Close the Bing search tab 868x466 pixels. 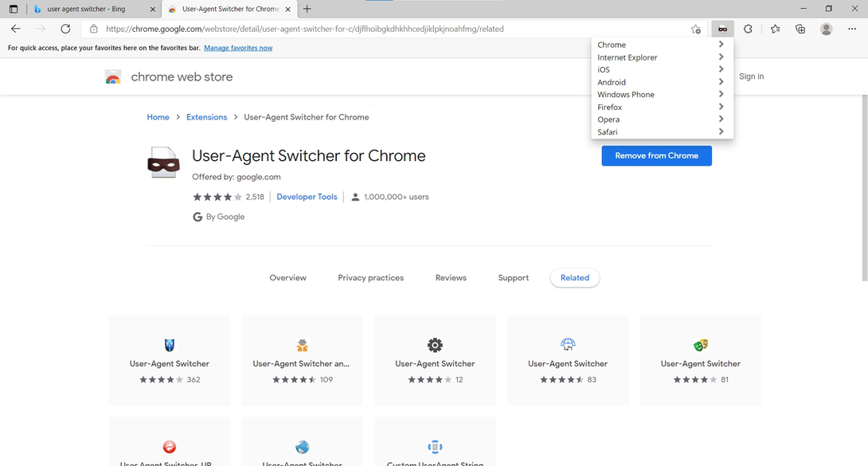(x=153, y=9)
